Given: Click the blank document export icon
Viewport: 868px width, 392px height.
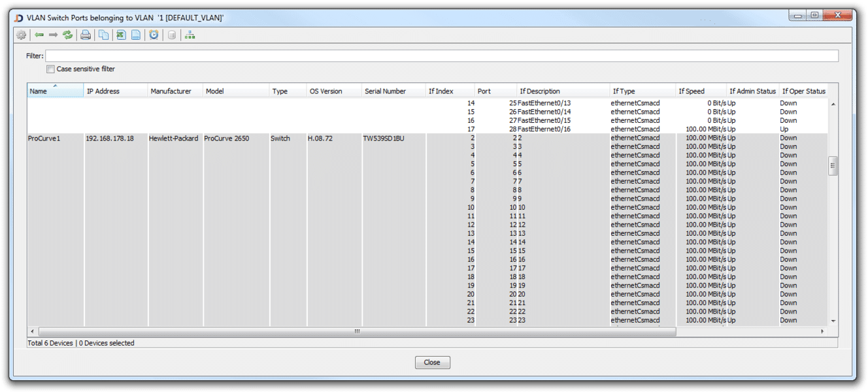Looking at the screenshot, I should (x=136, y=35).
